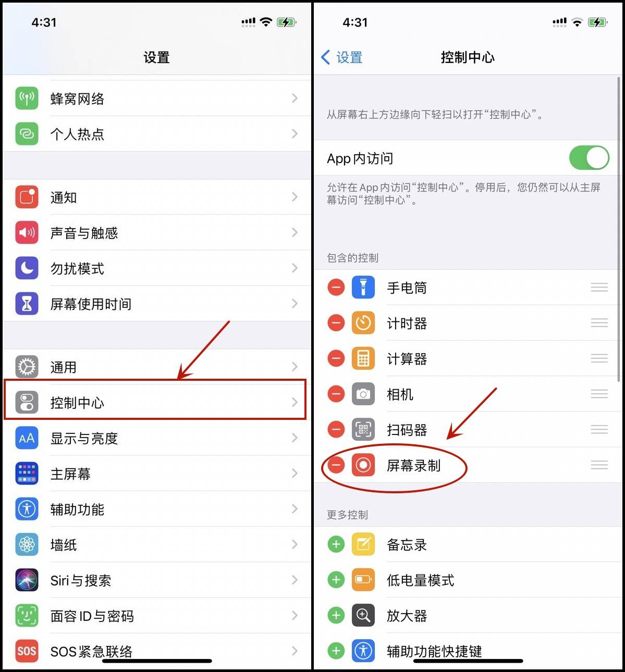Tap the 屏幕使用时间 hourglass icon

(x=27, y=304)
